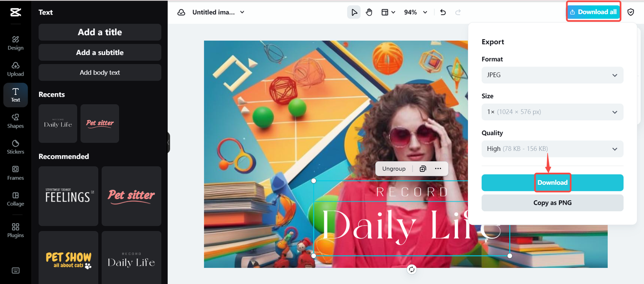Select the hand pan tool

[x=369, y=12]
